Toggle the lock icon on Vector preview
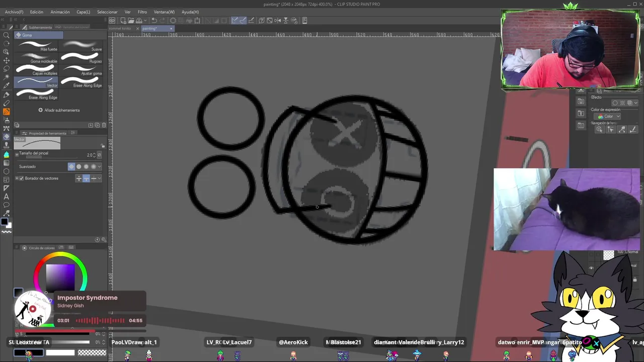 pos(103,146)
